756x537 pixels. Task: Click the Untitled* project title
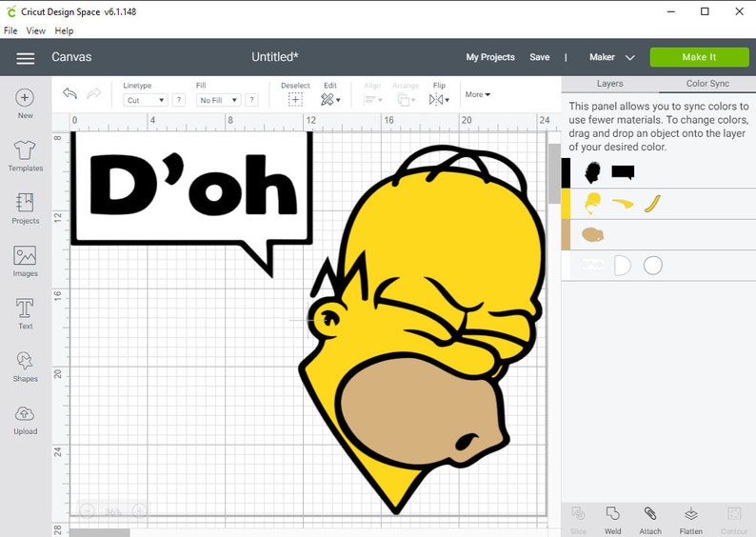[x=275, y=57]
